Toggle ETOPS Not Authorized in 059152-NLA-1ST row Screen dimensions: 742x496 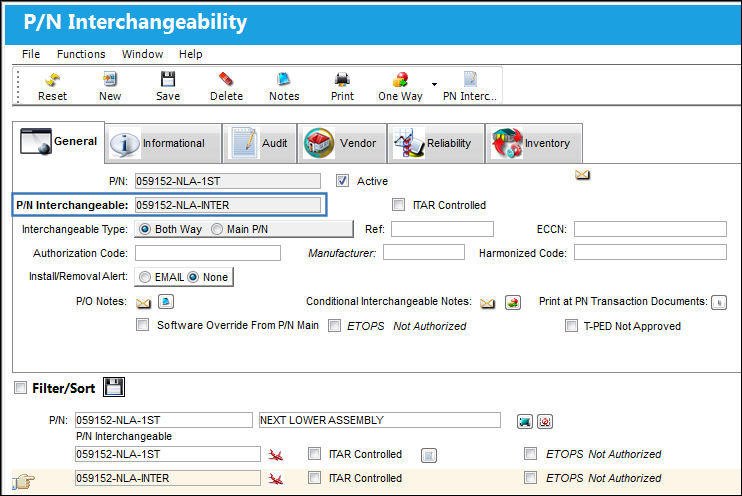[x=530, y=453]
